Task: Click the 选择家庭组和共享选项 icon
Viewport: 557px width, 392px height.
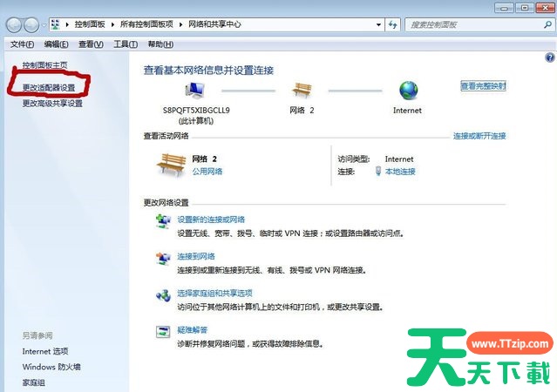Action: [x=163, y=295]
